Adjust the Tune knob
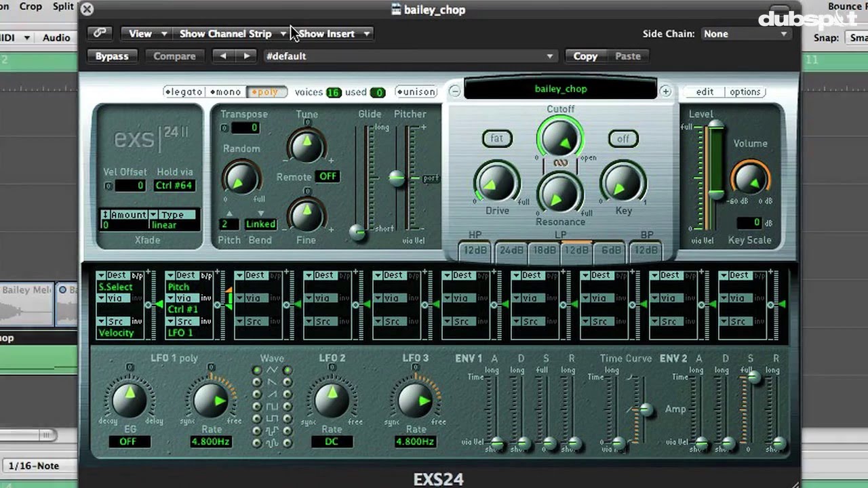 [x=306, y=145]
